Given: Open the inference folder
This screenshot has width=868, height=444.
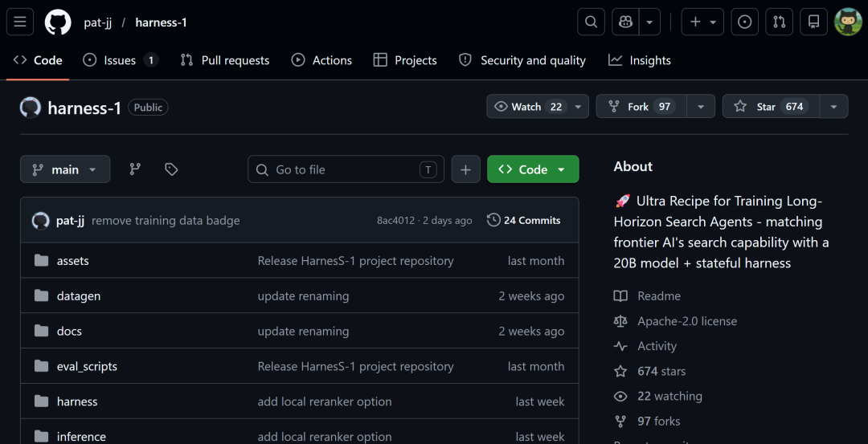Looking at the screenshot, I should (x=81, y=437).
